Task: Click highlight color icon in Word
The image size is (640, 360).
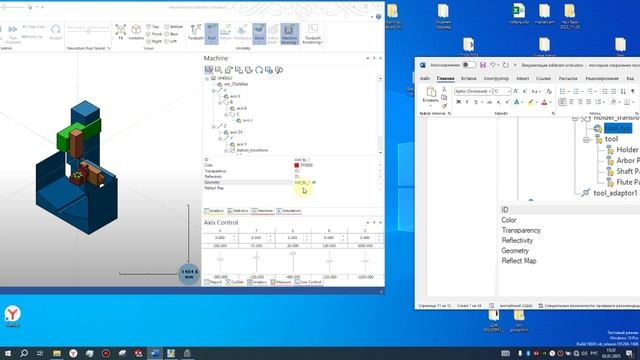Action: [530, 102]
